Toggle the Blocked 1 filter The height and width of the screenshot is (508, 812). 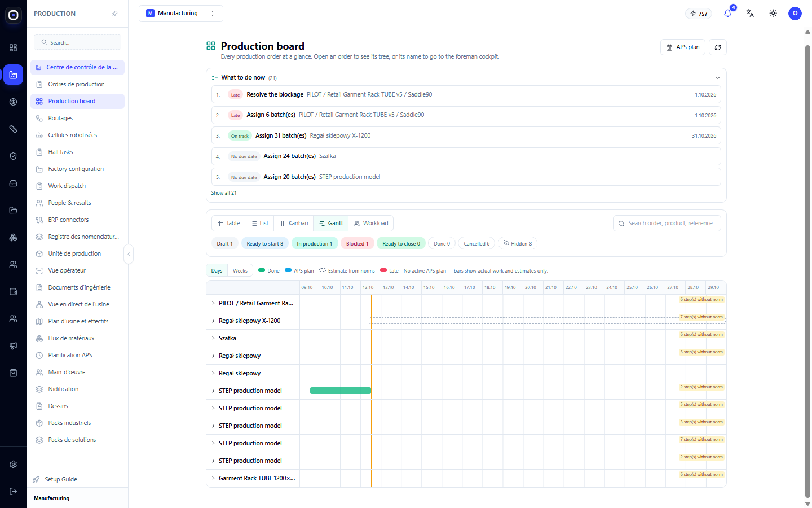pyautogui.click(x=358, y=244)
